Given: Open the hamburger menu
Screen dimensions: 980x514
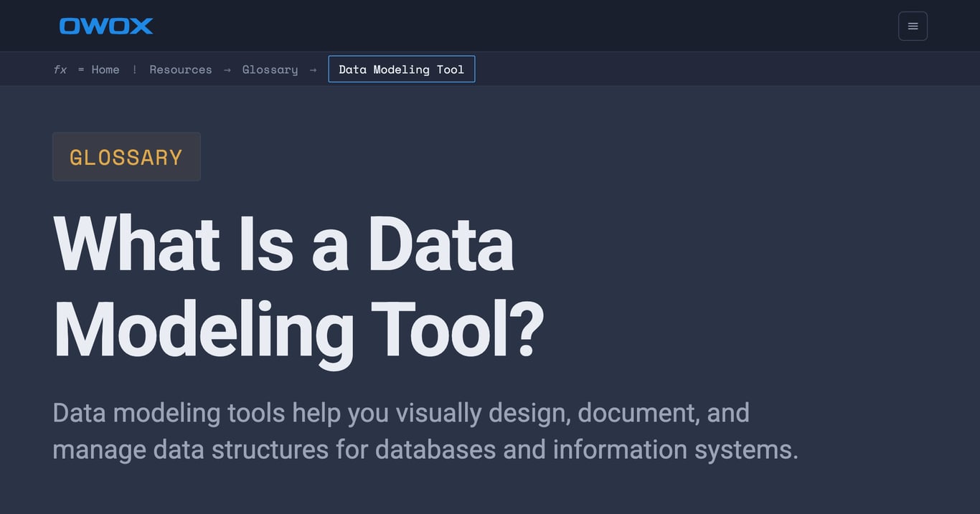Looking at the screenshot, I should 913,26.
